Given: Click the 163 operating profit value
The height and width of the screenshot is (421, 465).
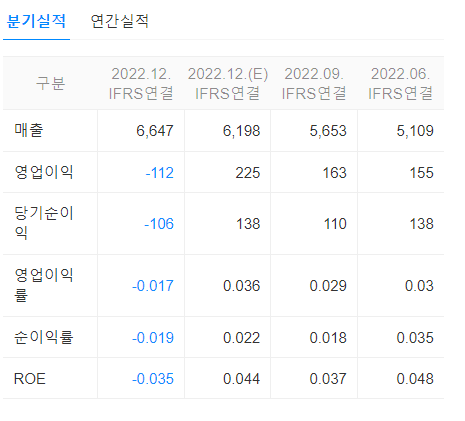Looking at the screenshot, I should click(x=335, y=173).
